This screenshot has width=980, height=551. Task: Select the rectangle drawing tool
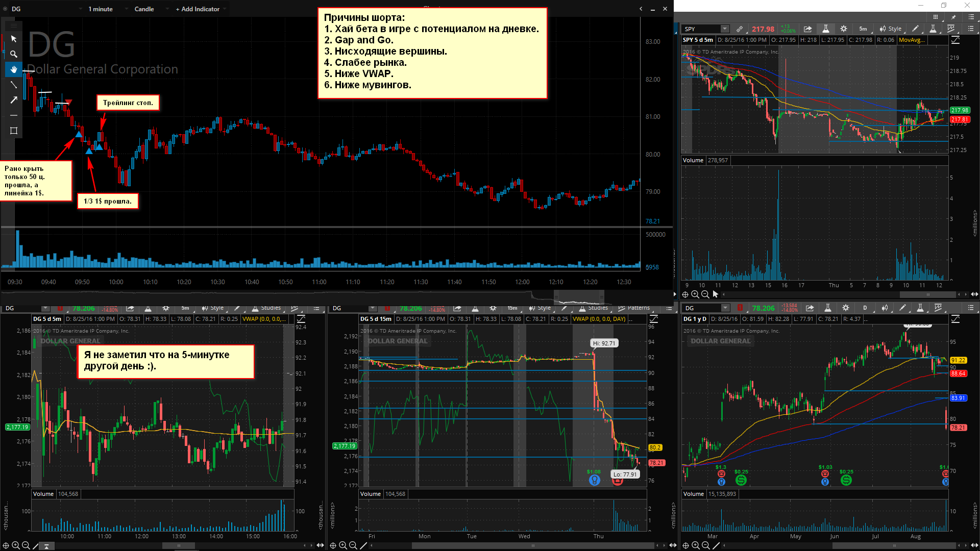tap(14, 131)
